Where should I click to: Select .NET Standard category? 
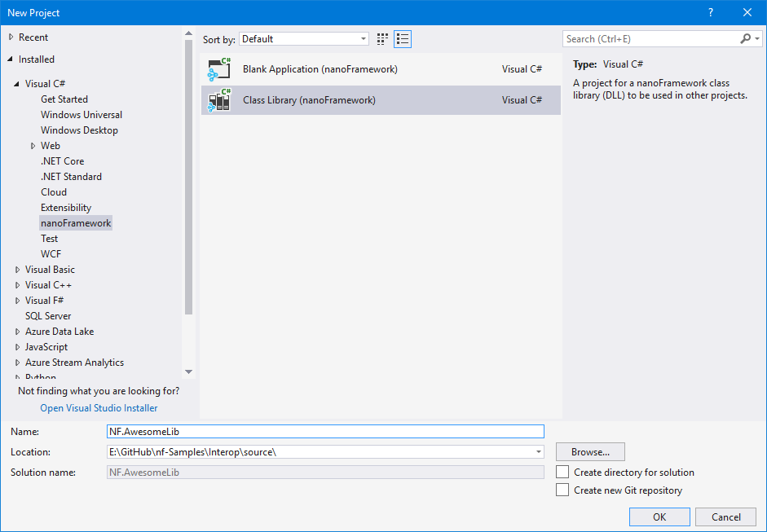point(71,177)
